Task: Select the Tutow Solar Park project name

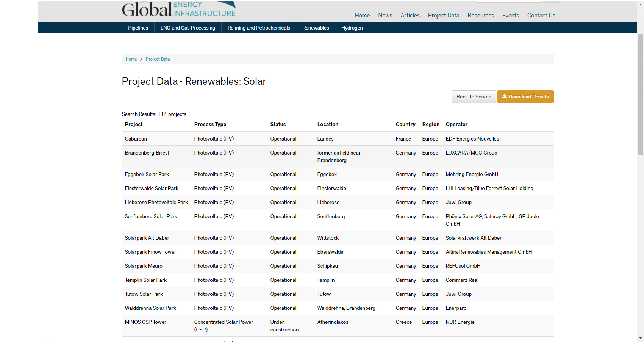Action: pyautogui.click(x=144, y=294)
